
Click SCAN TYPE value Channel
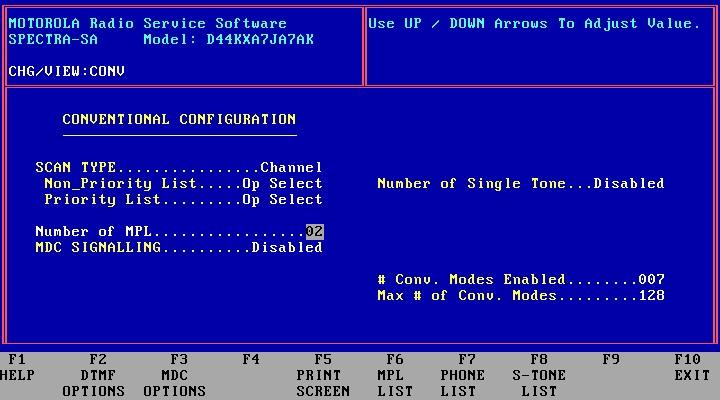(x=292, y=167)
